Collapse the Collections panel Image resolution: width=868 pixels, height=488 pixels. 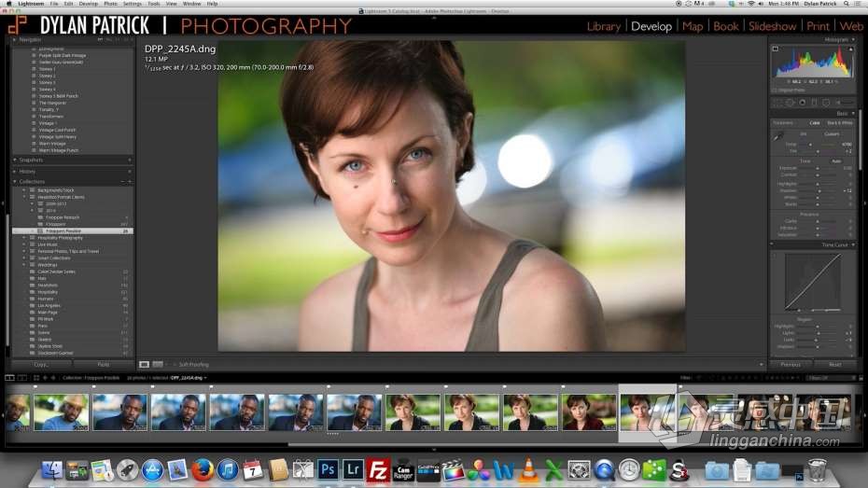point(14,181)
